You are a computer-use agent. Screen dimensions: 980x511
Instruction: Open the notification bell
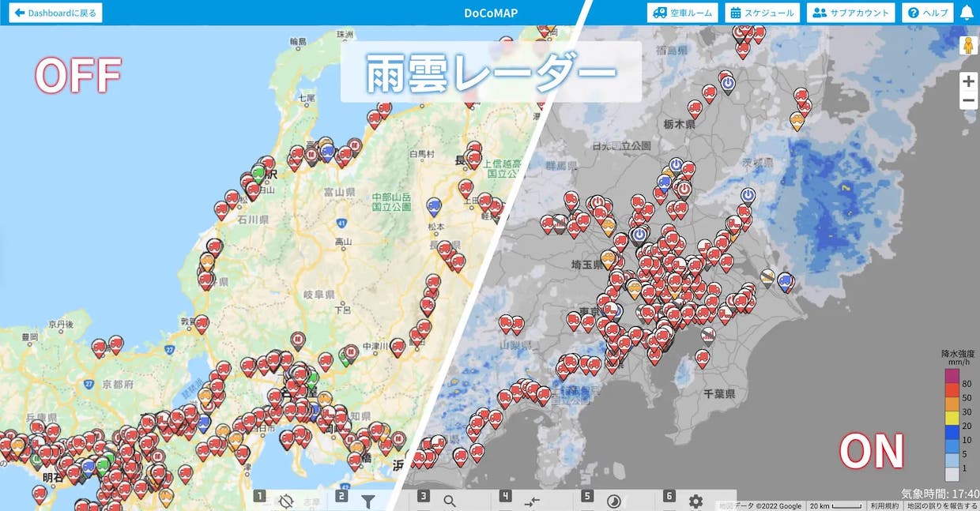[x=967, y=13]
